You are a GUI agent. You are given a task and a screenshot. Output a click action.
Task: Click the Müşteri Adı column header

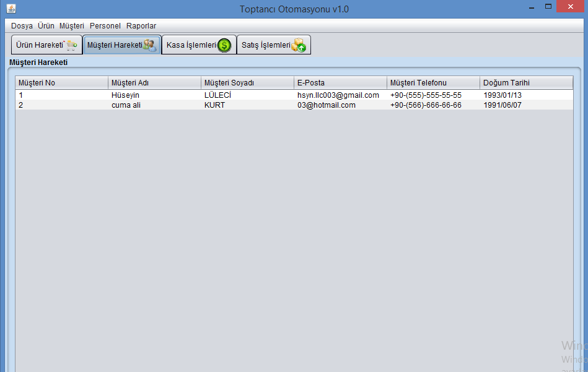pyautogui.click(x=154, y=83)
